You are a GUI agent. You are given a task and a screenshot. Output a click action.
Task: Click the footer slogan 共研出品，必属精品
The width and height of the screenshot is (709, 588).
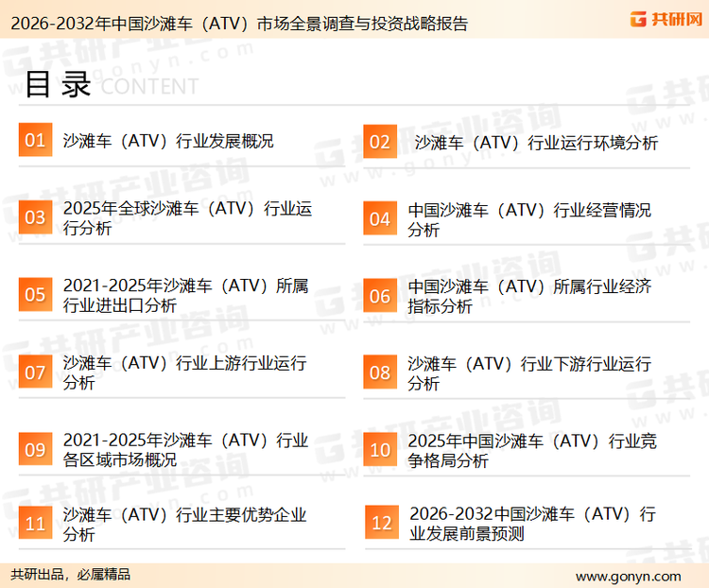(x=71, y=575)
